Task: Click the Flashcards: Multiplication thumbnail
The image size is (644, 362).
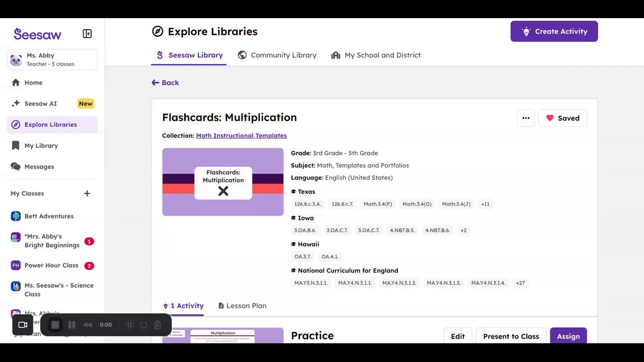Action: 223,182
